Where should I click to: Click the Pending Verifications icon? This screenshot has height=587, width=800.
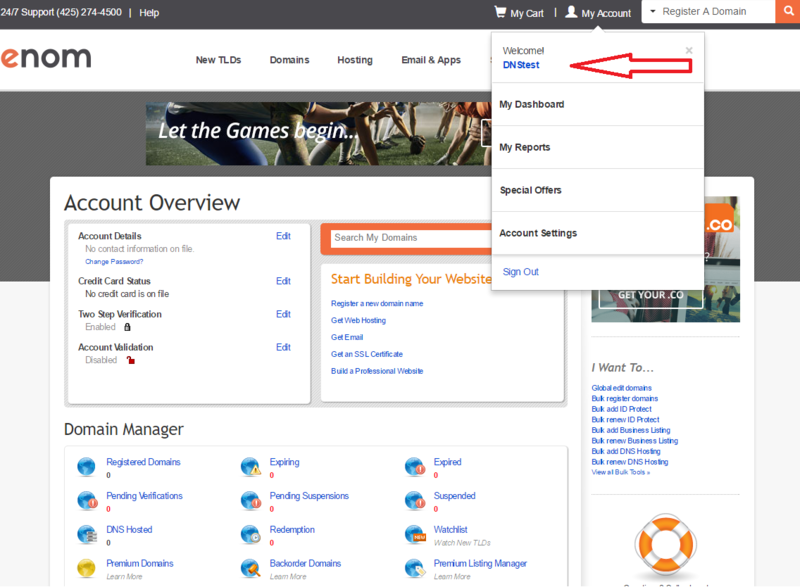coord(87,500)
